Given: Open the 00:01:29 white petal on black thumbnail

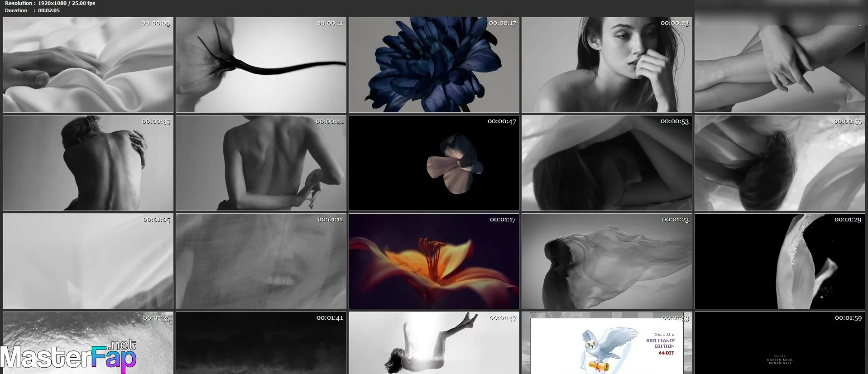Looking at the screenshot, I should click(780, 261).
